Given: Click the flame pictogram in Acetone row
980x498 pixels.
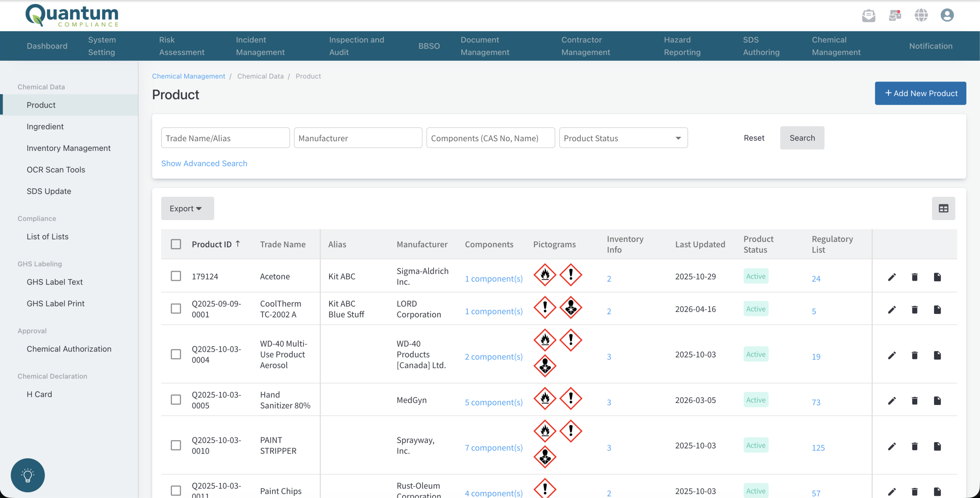Looking at the screenshot, I should (545, 274).
